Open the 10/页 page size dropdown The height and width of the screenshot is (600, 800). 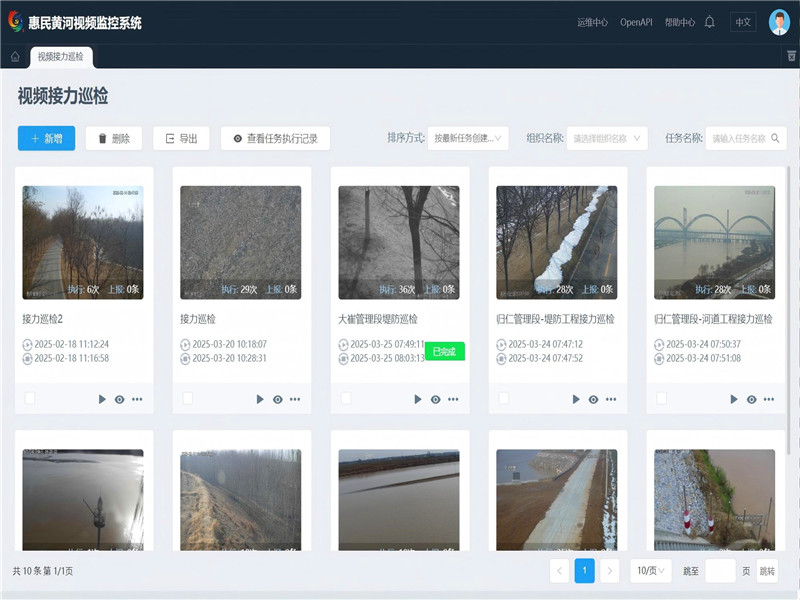(651, 570)
